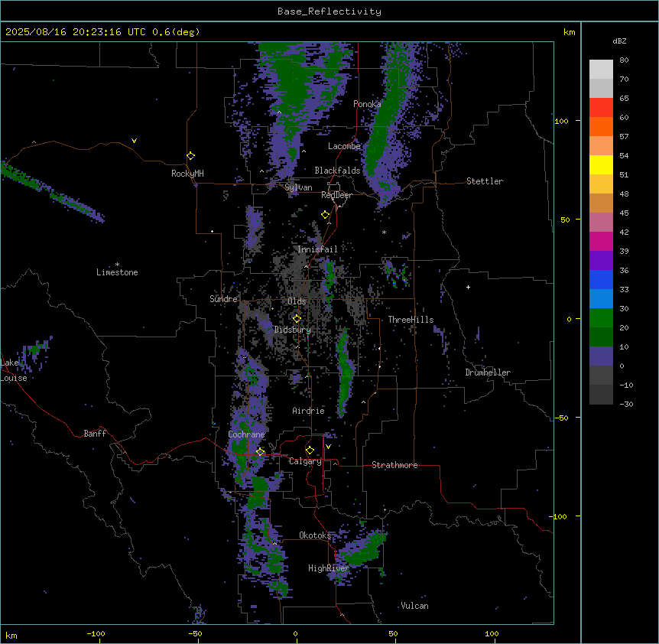The height and width of the screenshot is (644, 659).
Task: Click the Vulcan town label
Action: [415, 606]
